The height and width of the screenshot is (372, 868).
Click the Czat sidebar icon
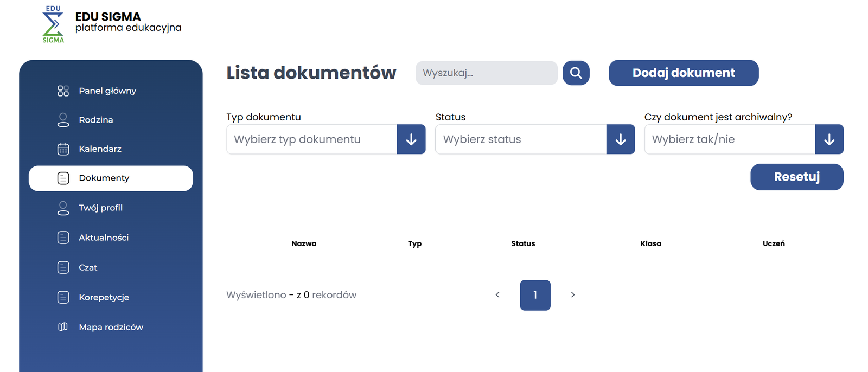[63, 267]
